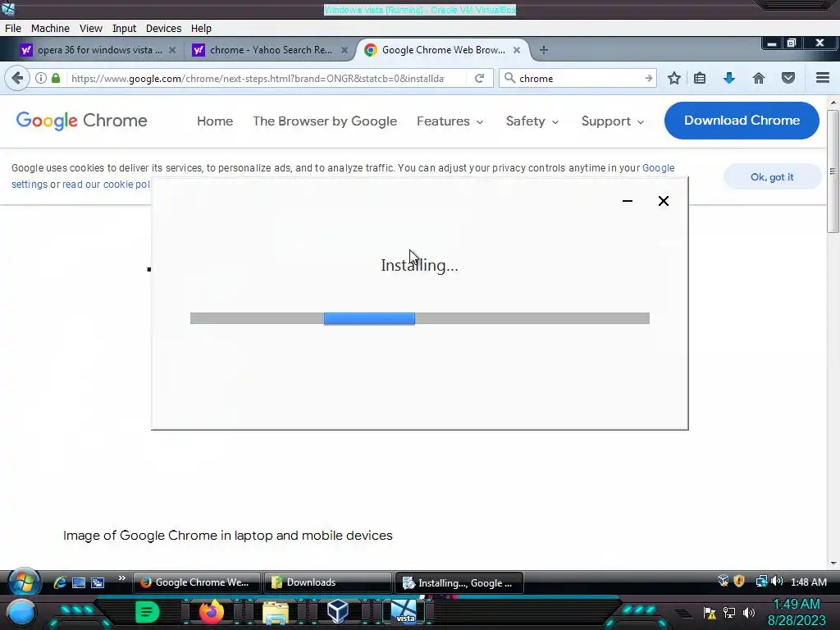Open the site information icon in address bar
The width and height of the screenshot is (840, 630).
(x=41, y=78)
